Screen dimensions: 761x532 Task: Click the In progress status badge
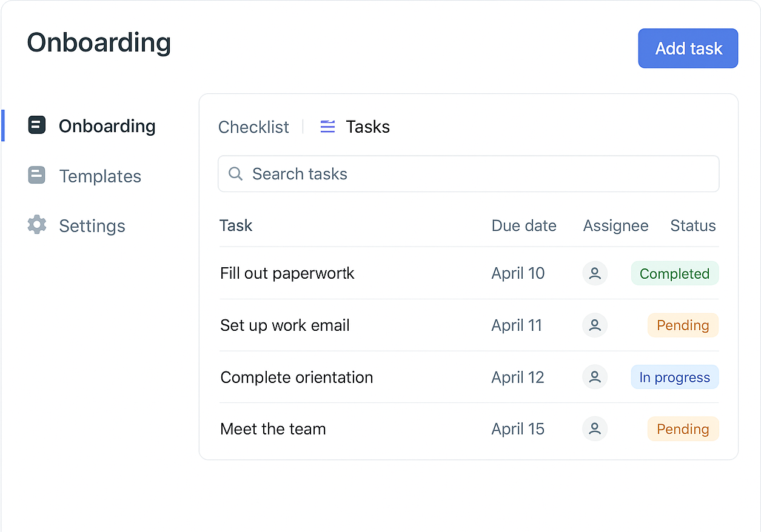tap(675, 377)
